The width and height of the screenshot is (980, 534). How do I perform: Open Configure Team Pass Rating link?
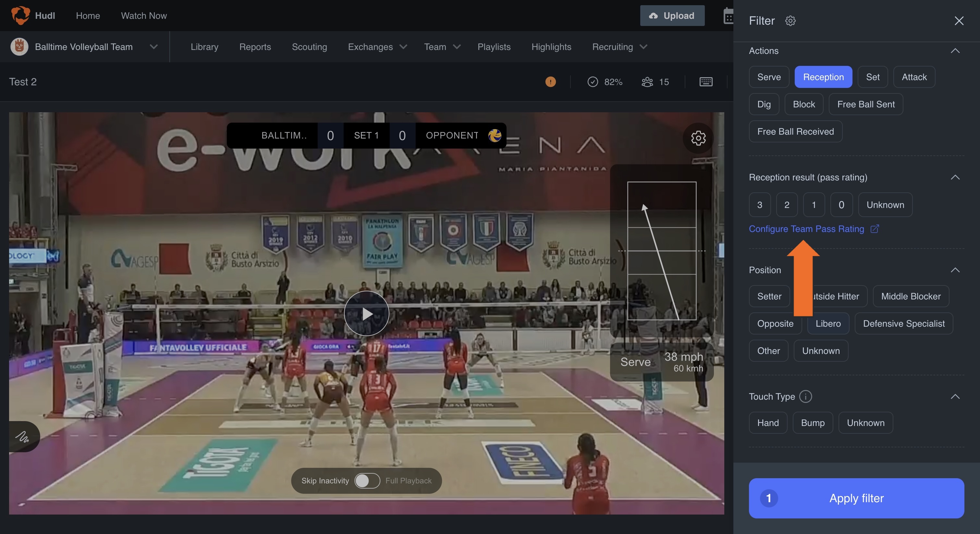click(814, 229)
